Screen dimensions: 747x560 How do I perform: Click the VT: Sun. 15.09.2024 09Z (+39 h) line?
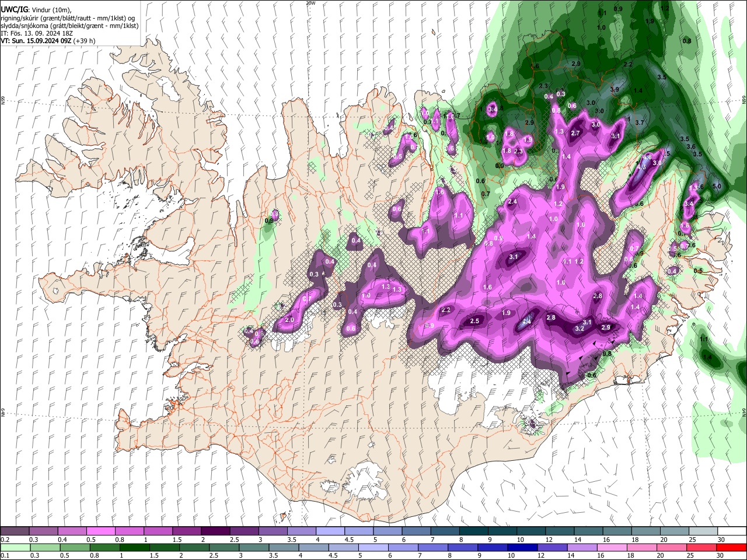tap(48, 41)
